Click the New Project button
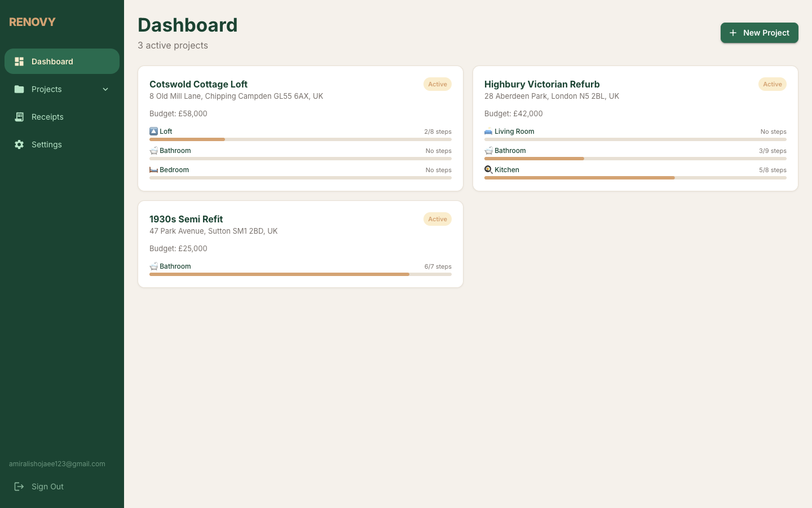 coord(760,33)
